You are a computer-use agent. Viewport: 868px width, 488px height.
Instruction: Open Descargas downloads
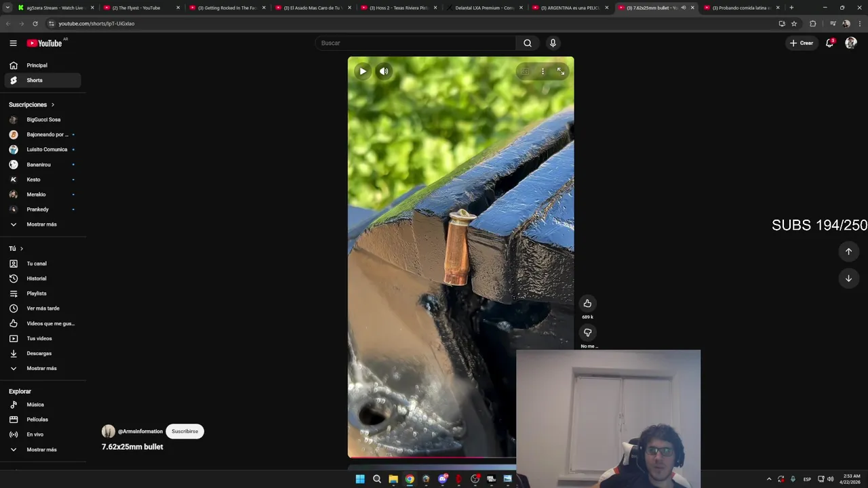(x=43, y=353)
